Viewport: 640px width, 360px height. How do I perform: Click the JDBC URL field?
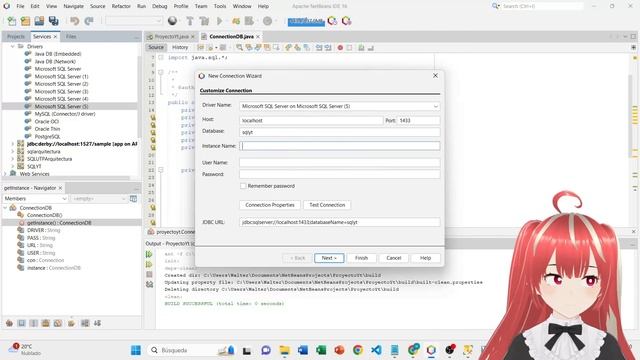tap(340, 222)
